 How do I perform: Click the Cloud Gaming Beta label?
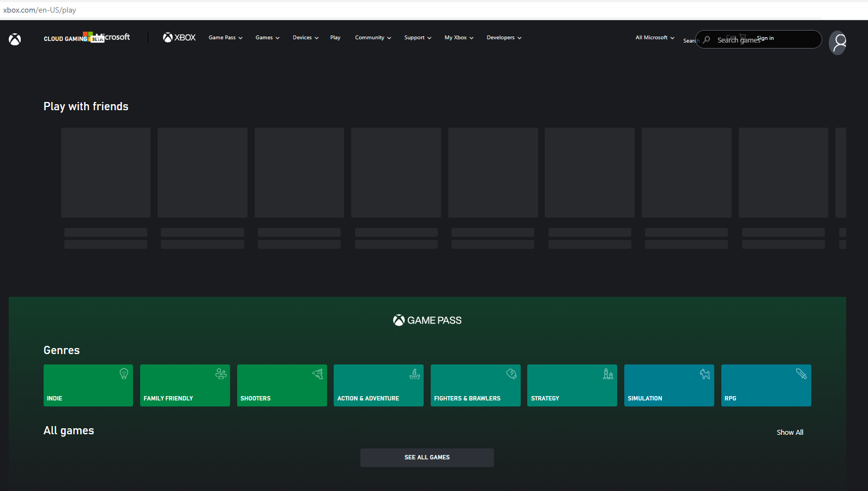pos(73,39)
